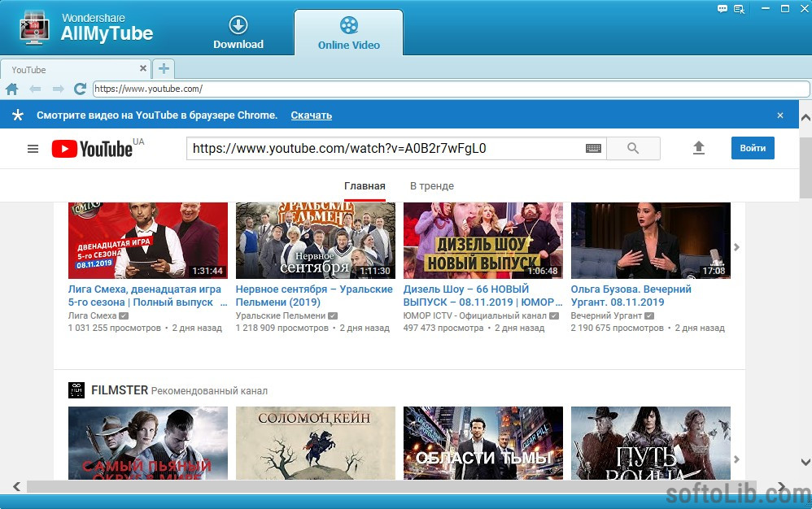The image size is (812, 509).
Task: Open title link Ольга Бузова. Вечерний Ургант
Action: click(x=631, y=295)
